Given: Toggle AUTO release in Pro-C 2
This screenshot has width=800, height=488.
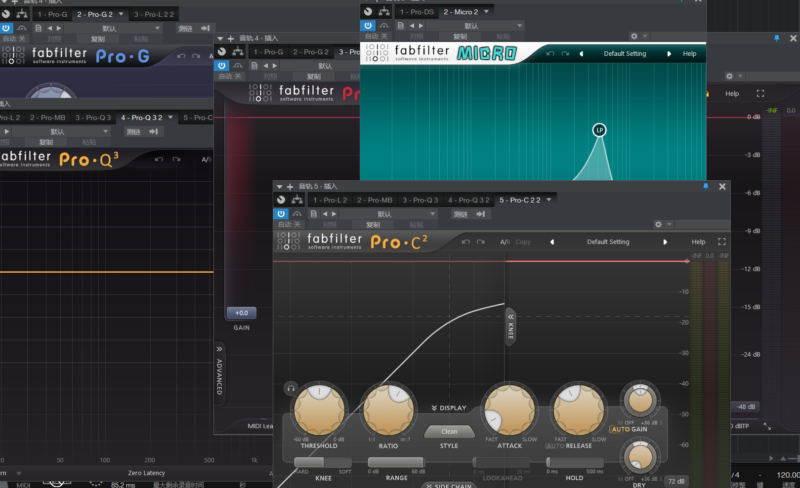Looking at the screenshot, I should [x=555, y=446].
